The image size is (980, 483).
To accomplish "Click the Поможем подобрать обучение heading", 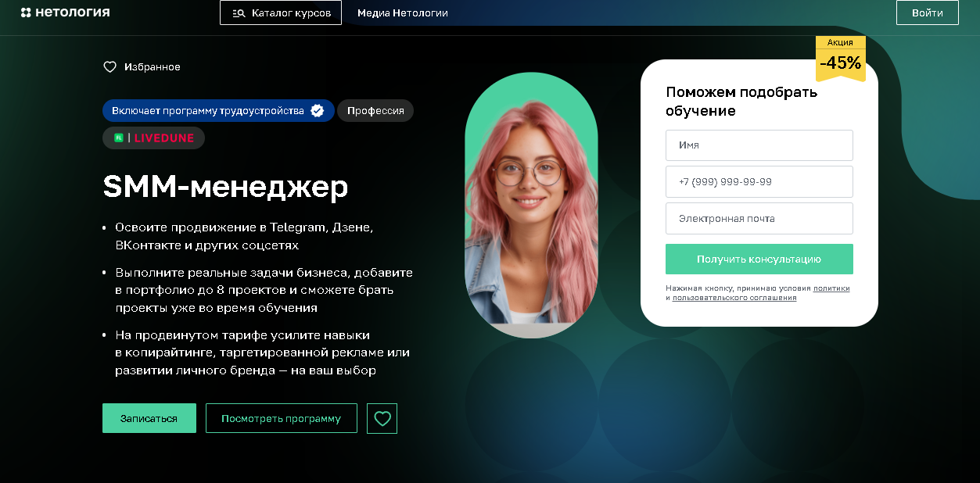I will pos(741,101).
